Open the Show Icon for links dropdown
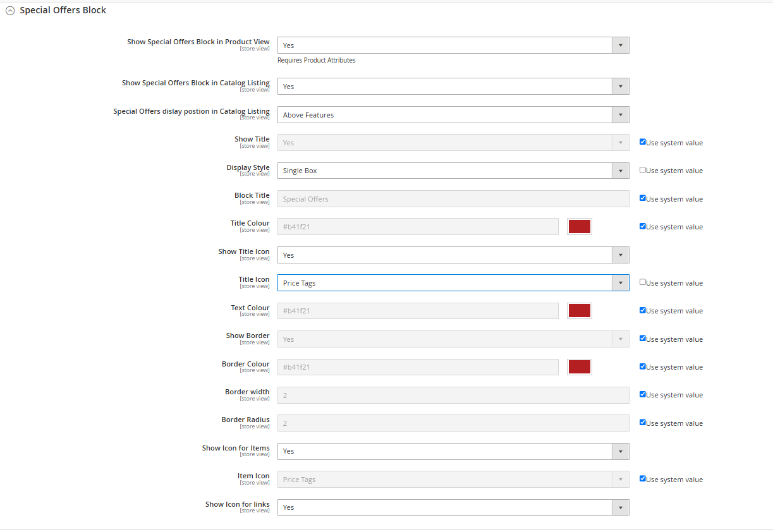Viewport: 773px width, 532px height. coord(453,507)
